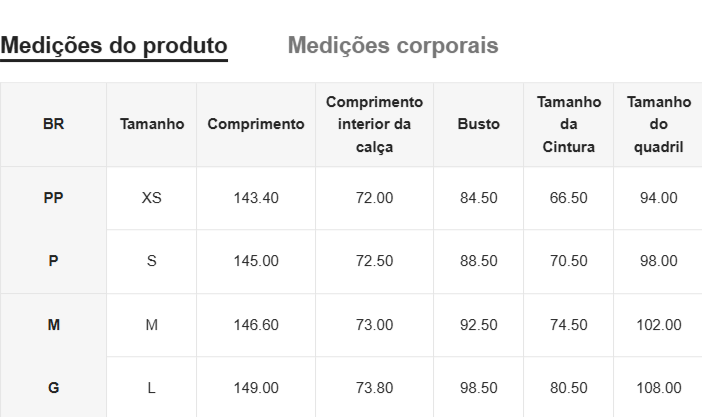Viewport: 702px width, 417px height.
Task: Select the Medições do produto tab
Action: 114,45
